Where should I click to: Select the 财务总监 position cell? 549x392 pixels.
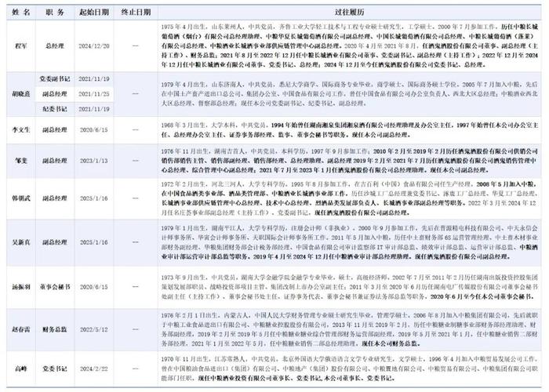[55, 329]
